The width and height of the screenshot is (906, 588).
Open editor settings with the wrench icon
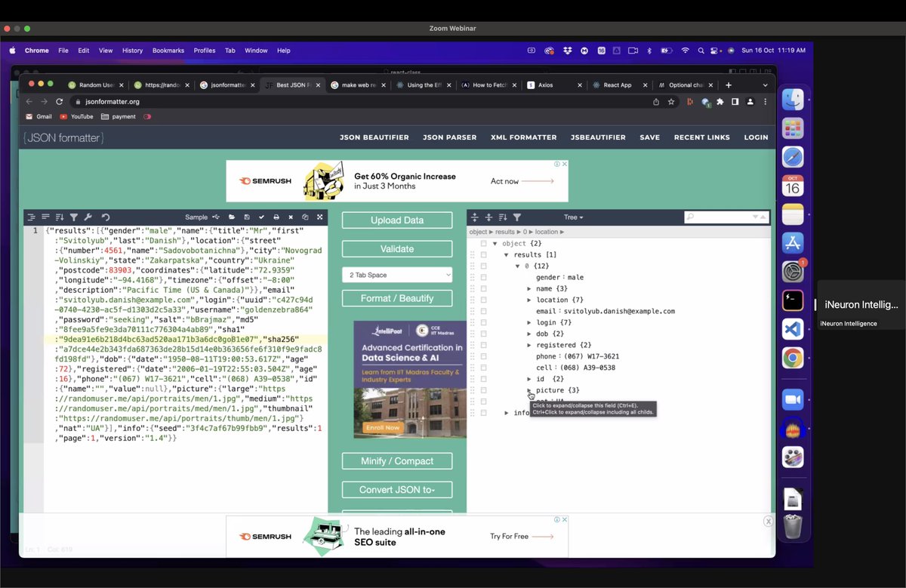click(x=88, y=217)
